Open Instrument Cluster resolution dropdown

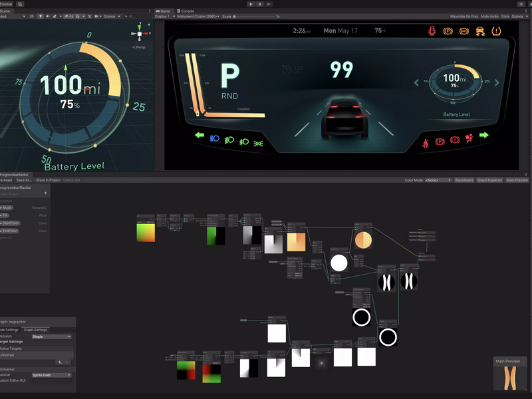click(x=198, y=16)
